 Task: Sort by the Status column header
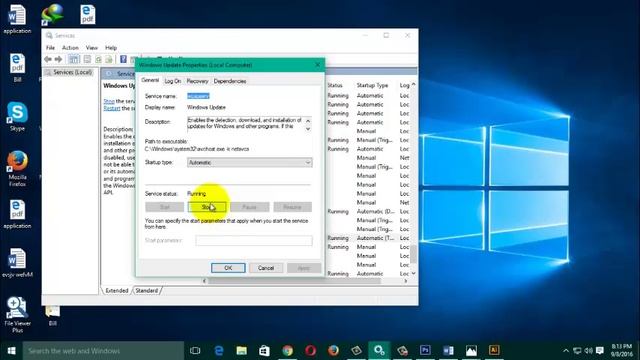tap(335, 85)
